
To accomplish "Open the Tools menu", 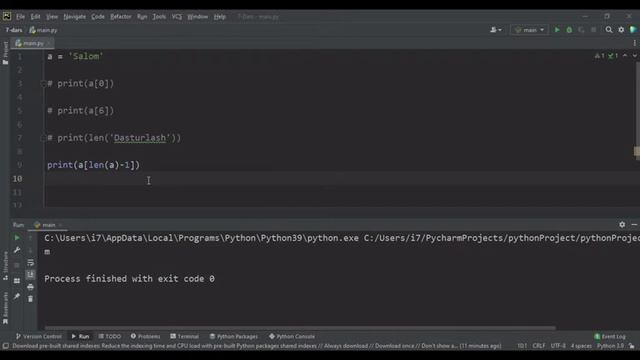I will [x=159, y=17].
